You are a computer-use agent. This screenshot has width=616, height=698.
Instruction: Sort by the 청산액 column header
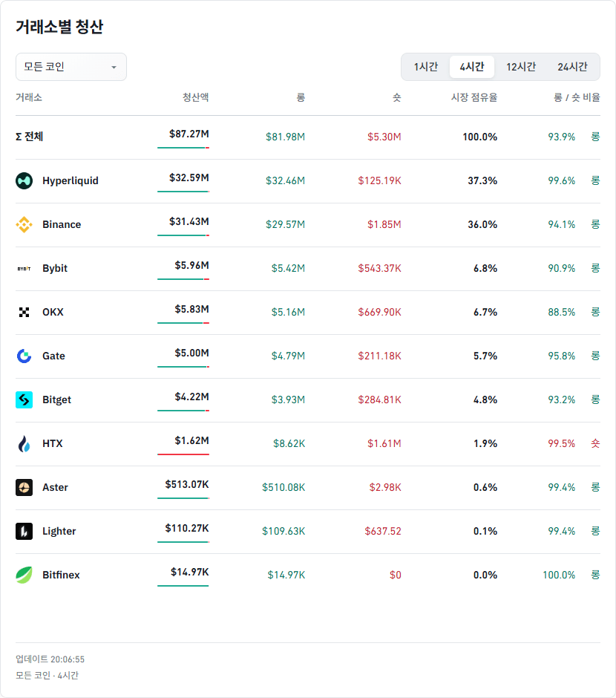[195, 97]
